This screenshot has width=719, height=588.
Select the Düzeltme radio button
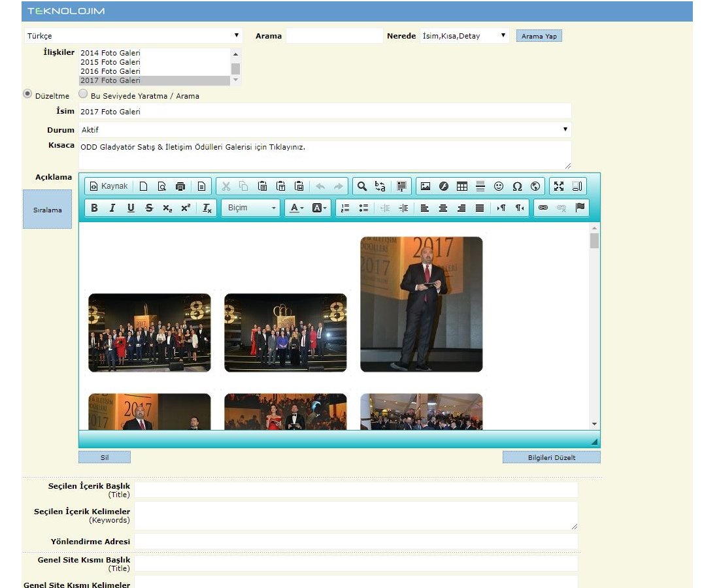tap(27, 94)
